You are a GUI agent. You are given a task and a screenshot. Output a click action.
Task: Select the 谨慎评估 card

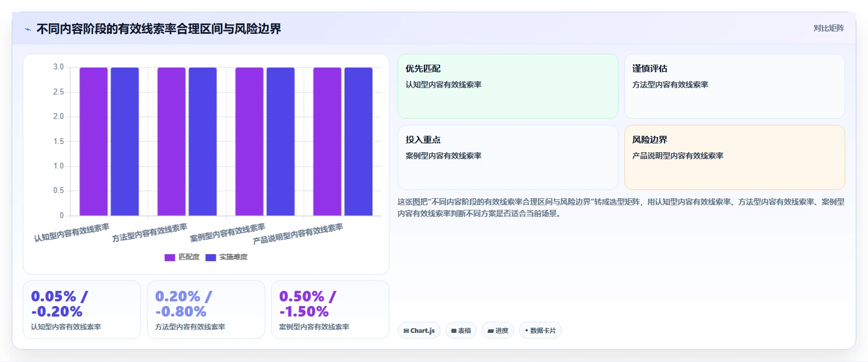click(735, 86)
